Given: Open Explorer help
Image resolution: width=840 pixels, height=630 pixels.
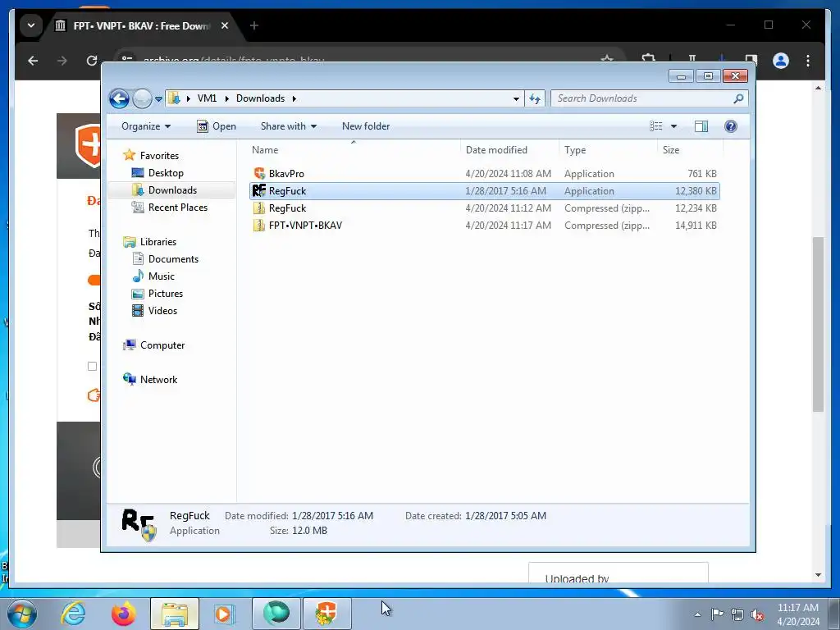Looking at the screenshot, I should coord(731,126).
